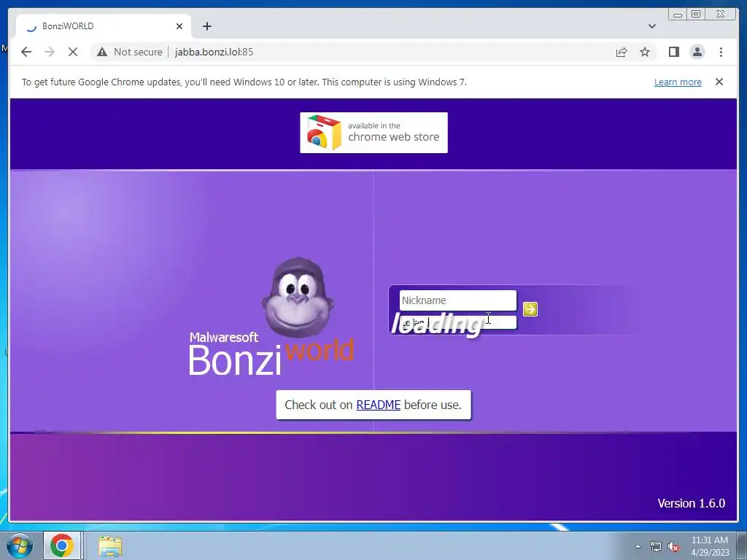Click the room ID field below Nickname

point(458,322)
